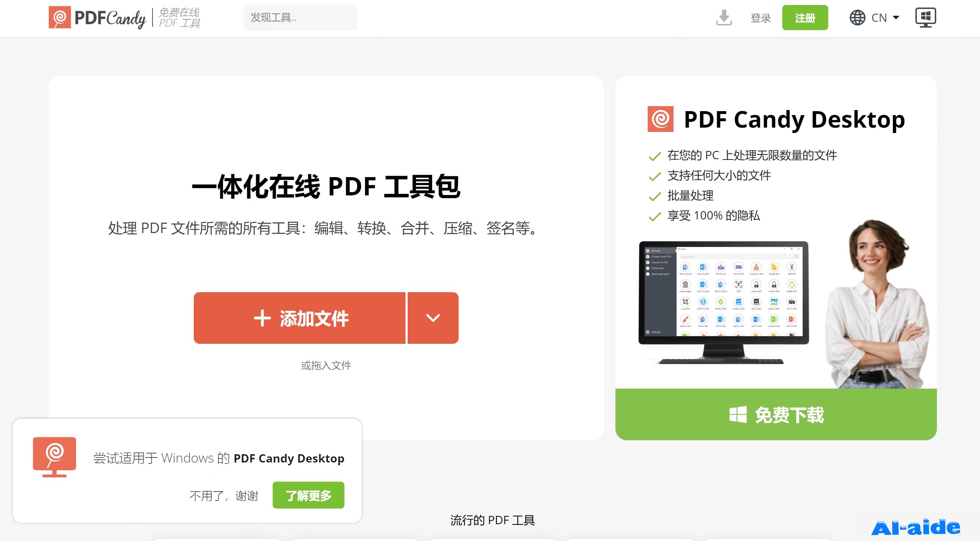Click the text 享受 100% 的隐私

(714, 215)
